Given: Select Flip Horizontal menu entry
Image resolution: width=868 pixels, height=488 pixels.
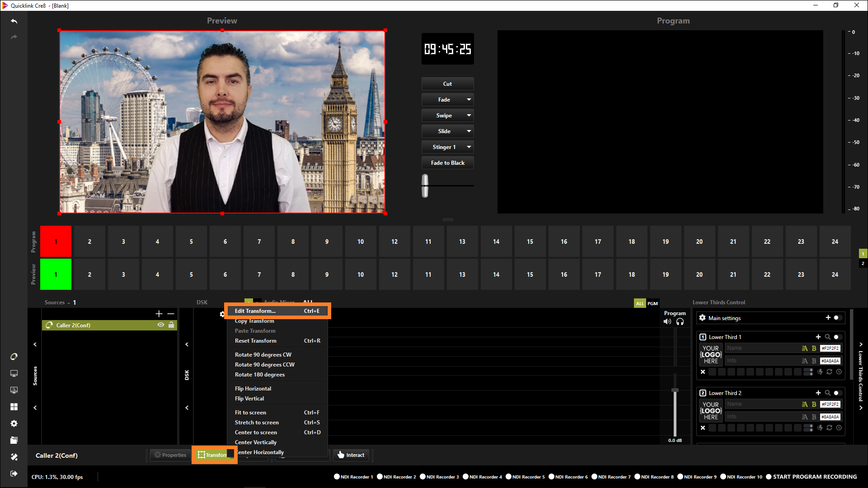Looking at the screenshot, I should tap(253, 389).
